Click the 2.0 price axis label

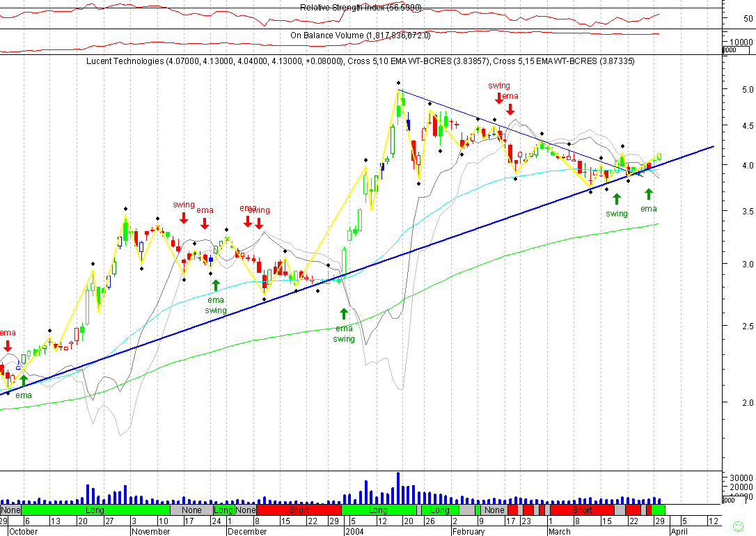[748, 402]
